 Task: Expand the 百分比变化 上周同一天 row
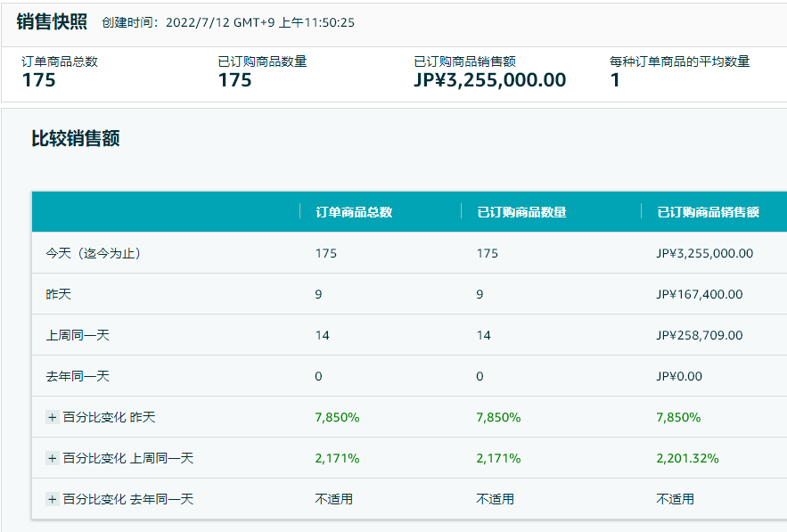[x=52, y=458]
